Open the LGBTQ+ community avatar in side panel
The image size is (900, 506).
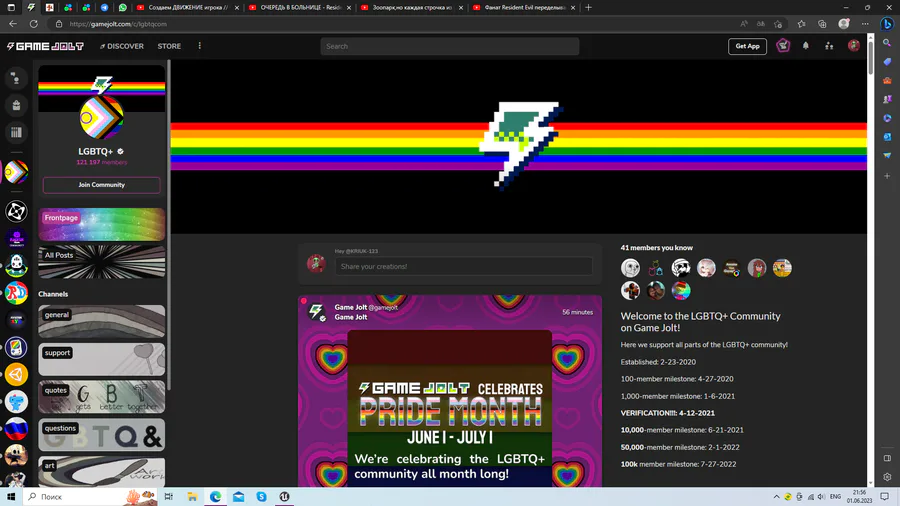click(x=102, y=118)
